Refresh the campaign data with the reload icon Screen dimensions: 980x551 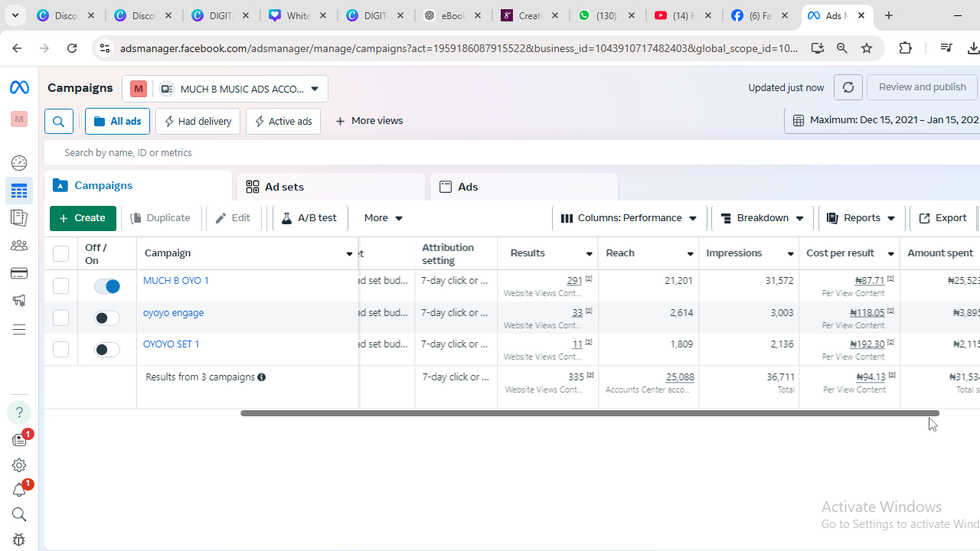click(x=848, y=87)
